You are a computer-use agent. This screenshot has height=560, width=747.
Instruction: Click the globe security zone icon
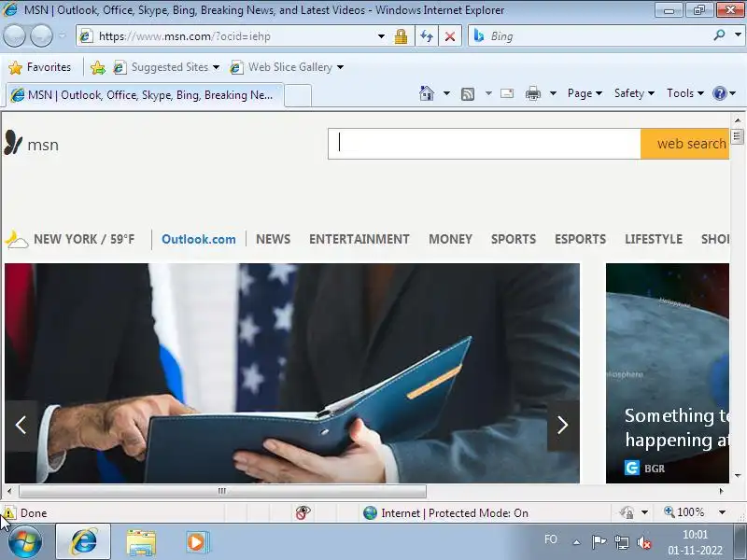(370, 512)
